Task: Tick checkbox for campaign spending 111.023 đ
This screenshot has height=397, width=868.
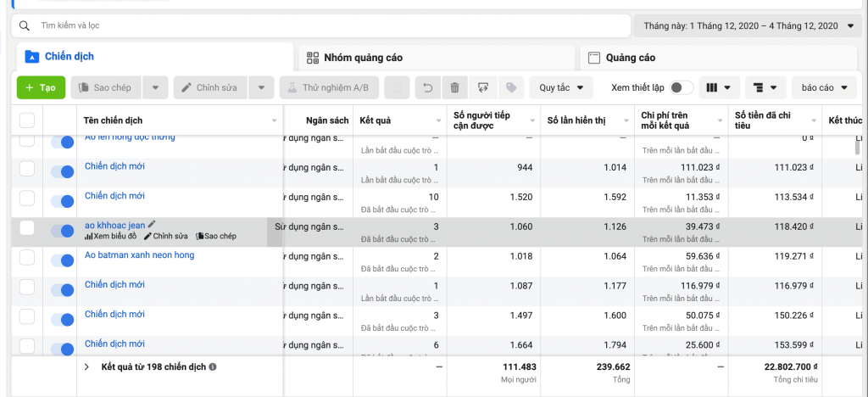Action: (27, 169)
